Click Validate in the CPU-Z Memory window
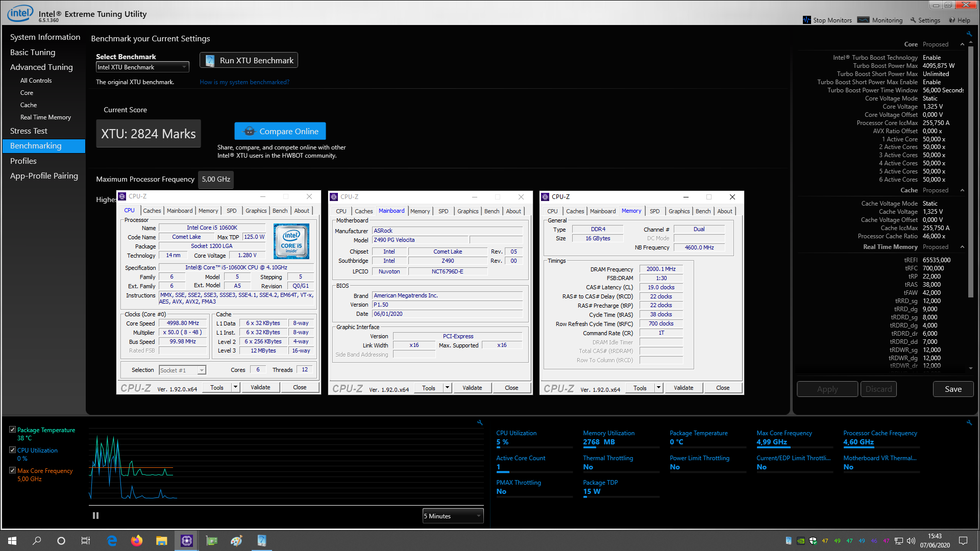 pyautogui.click(x=683, y=388)
